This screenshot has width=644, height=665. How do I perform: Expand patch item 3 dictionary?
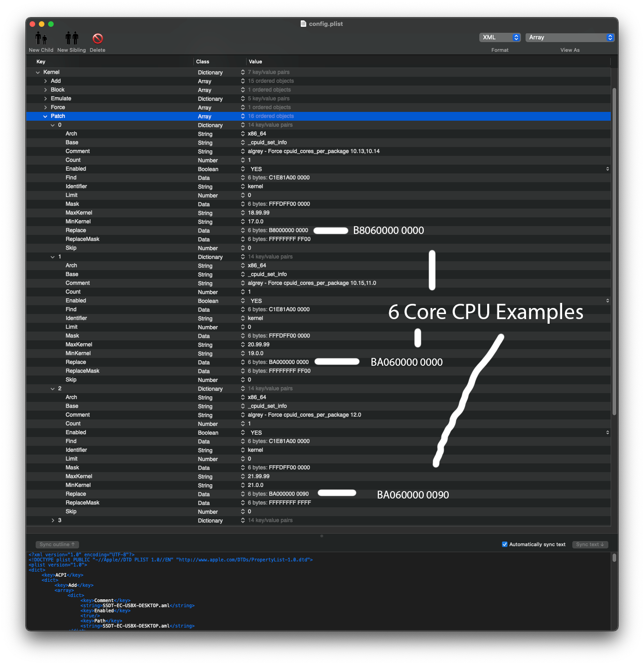[x=53, y=520]
